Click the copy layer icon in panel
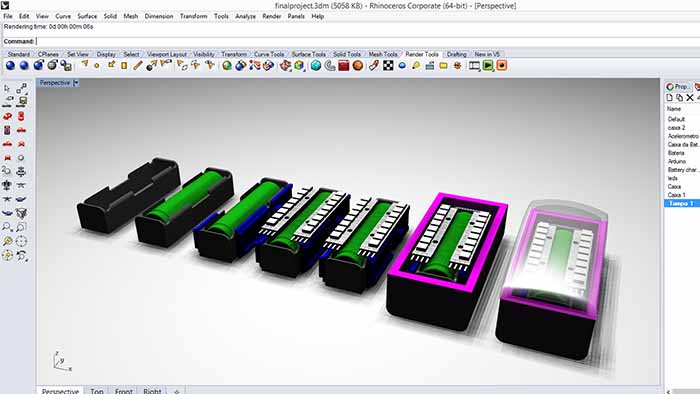700x394 pixels. click(679, 97)
